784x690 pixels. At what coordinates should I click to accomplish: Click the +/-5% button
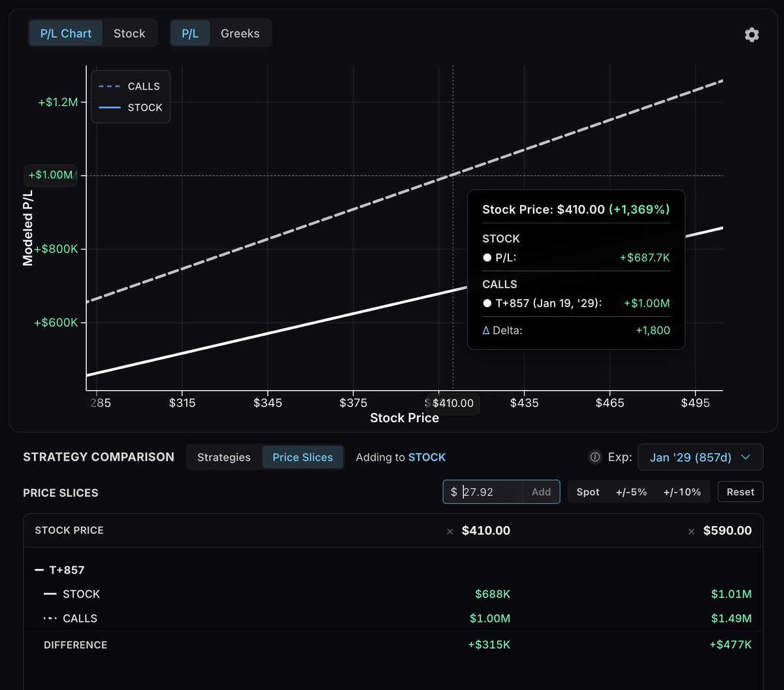631,492
